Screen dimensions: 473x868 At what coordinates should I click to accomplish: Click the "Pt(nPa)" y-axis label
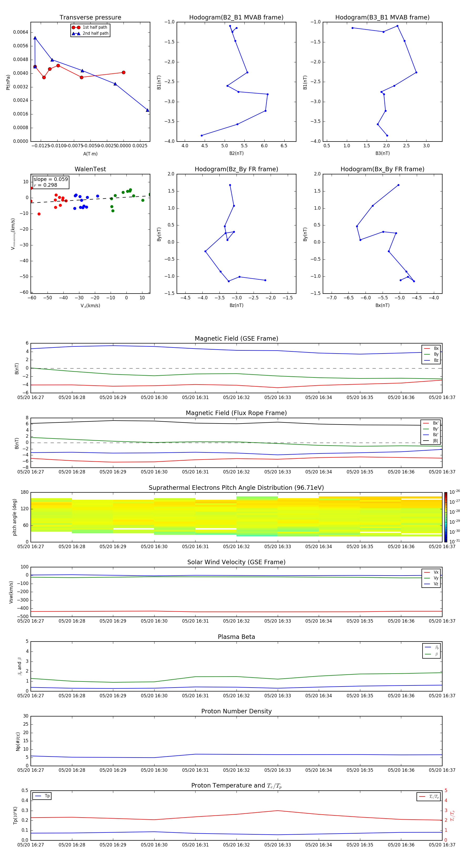(8, 82)
